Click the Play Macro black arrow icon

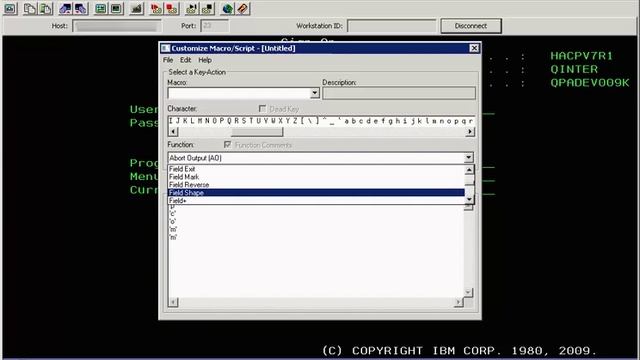pyautogui.click(x=191, y=9)
